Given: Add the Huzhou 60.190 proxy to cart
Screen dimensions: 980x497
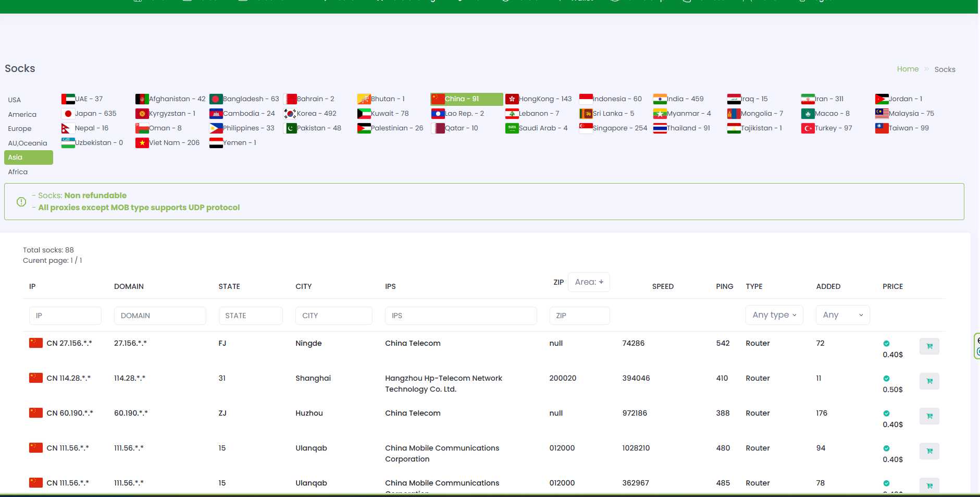Looking at the screenshot, I should 929,416.
